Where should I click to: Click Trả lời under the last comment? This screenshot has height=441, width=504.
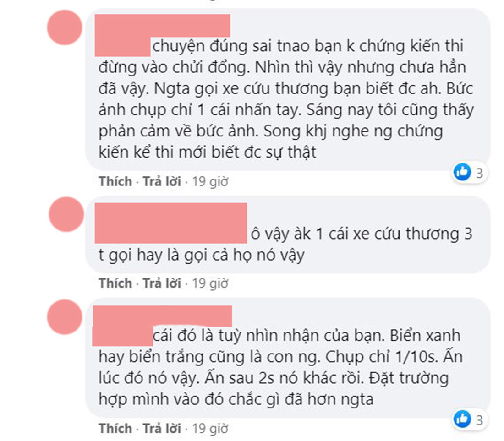(162, 429)
